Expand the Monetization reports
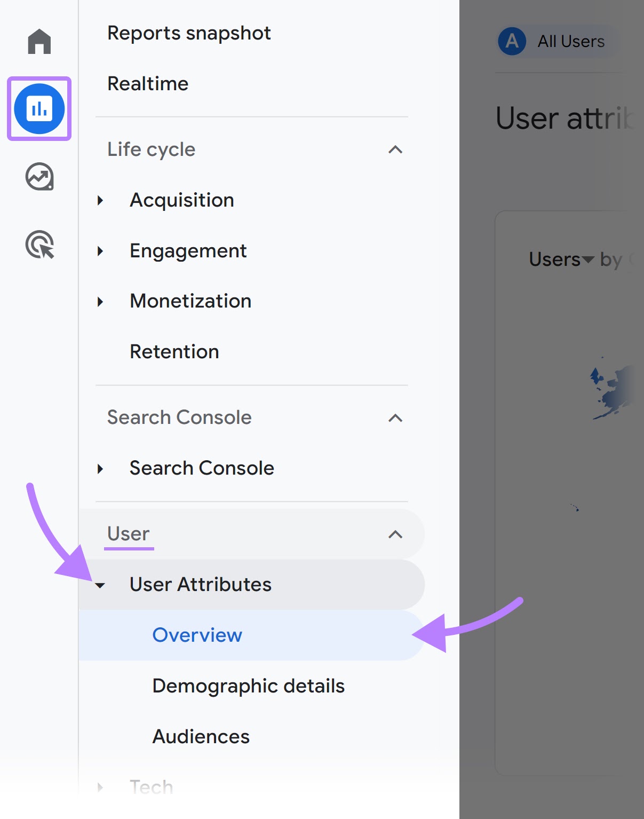 pos(100,301)
